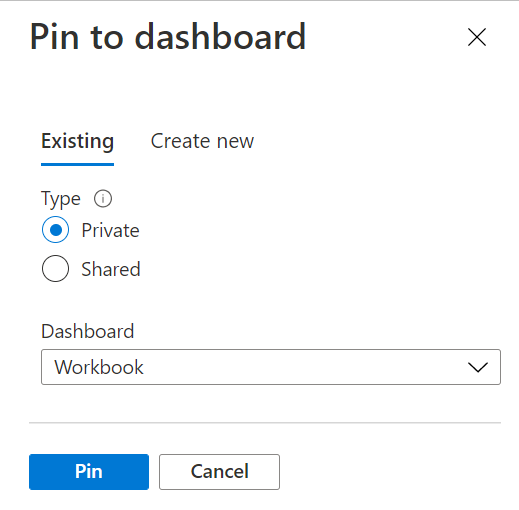Cancel pinning to dashboard
The height and width of the screenshot is (510, 519).
219,472
